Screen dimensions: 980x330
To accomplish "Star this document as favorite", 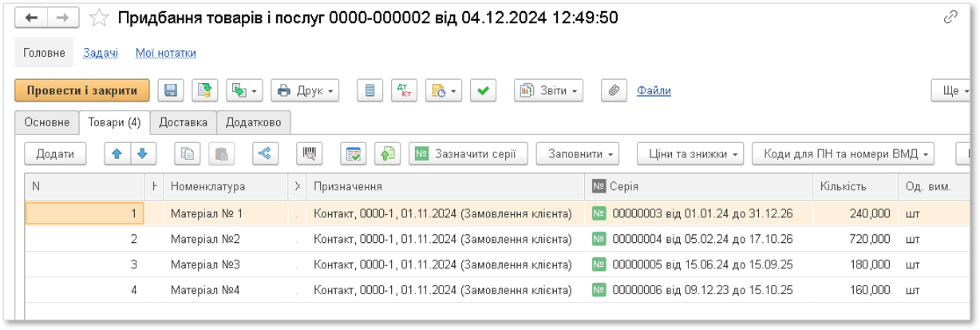I will point(99,18).
